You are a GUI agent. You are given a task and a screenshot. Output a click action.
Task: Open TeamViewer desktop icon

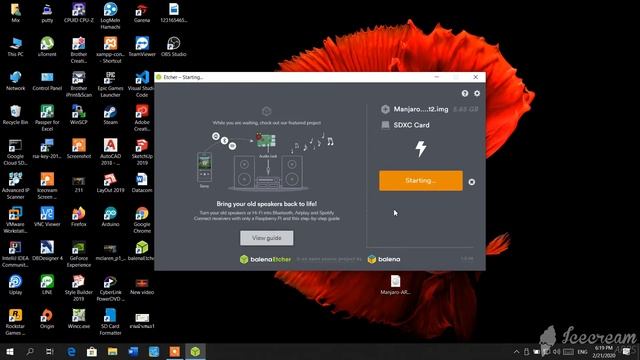[142, 47]
